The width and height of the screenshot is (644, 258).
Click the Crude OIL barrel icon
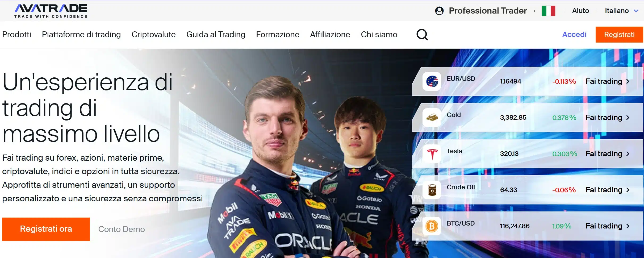click(x=432, y=190)
